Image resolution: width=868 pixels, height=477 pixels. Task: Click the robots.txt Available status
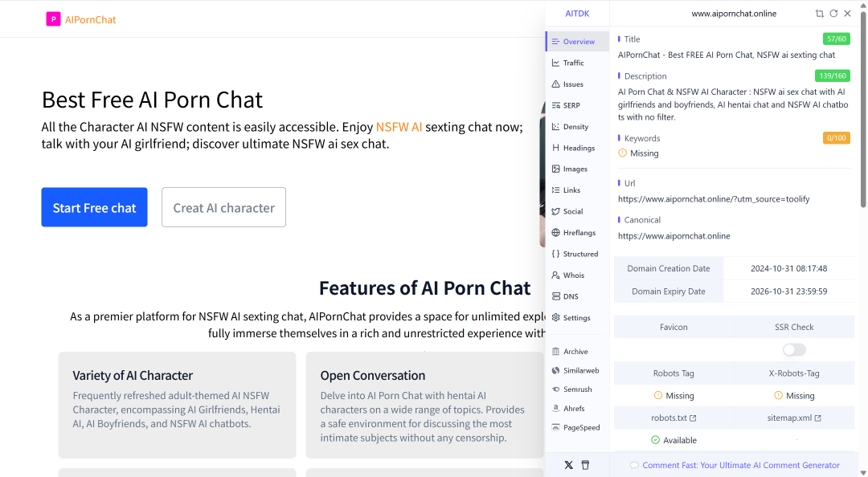pyautogui.click(x=674, y=441)
